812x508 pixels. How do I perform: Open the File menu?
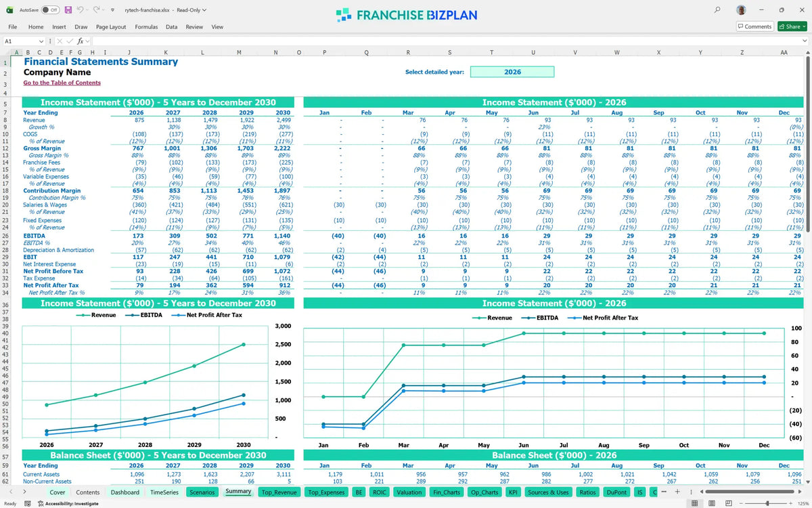point(13,27)
